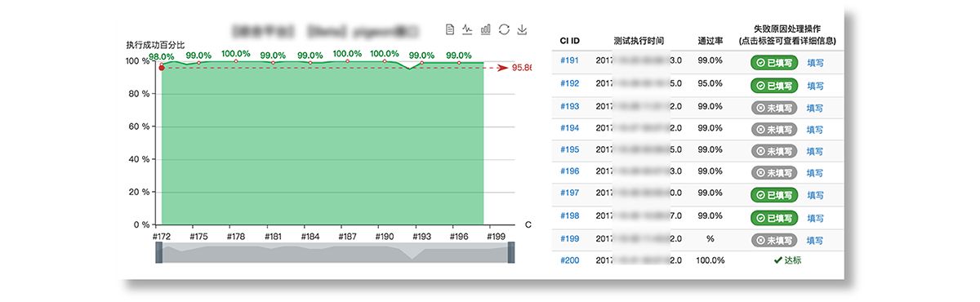This screenshot has width=980, height=302.
Task: Click 填写 link in row #195
Action: 815,152
